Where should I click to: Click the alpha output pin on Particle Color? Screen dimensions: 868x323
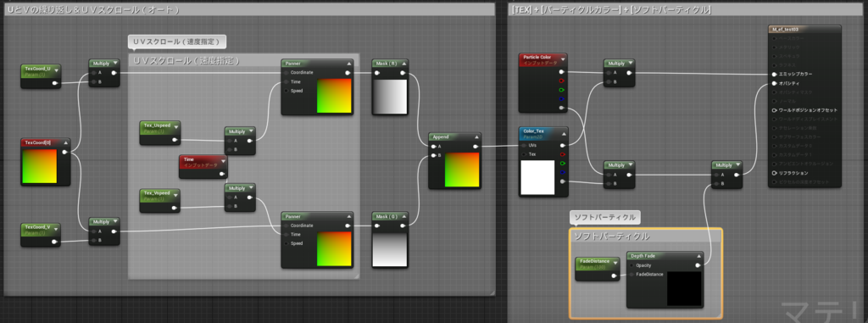click(x=562, y=108)
